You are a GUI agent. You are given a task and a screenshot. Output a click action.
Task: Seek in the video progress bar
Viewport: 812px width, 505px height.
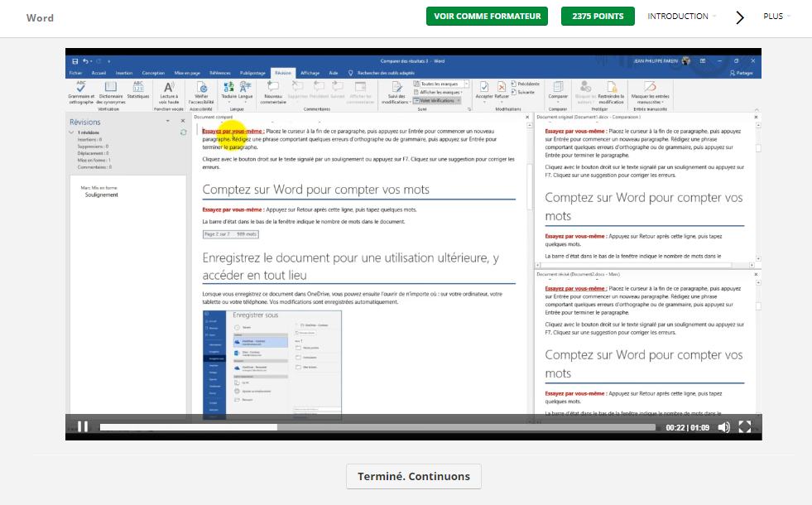pos(377,427)
